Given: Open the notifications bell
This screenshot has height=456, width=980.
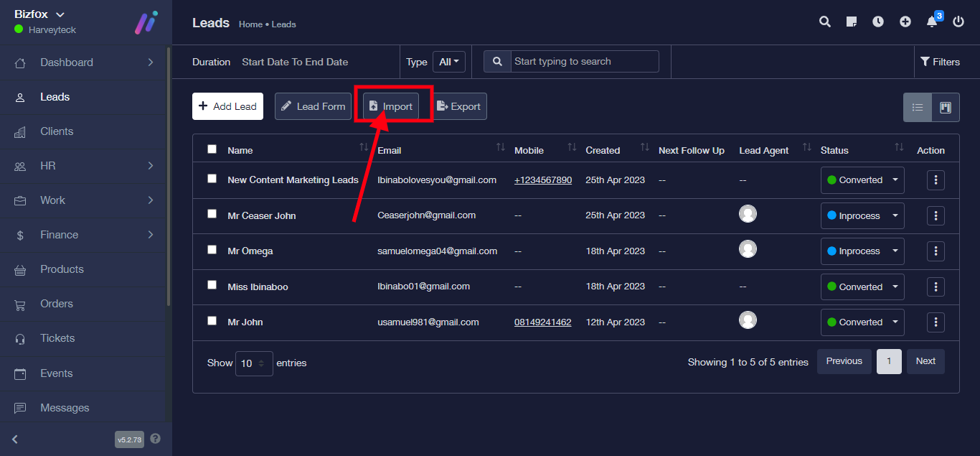Looking at the screenshot, I should (x=932, y=22).
